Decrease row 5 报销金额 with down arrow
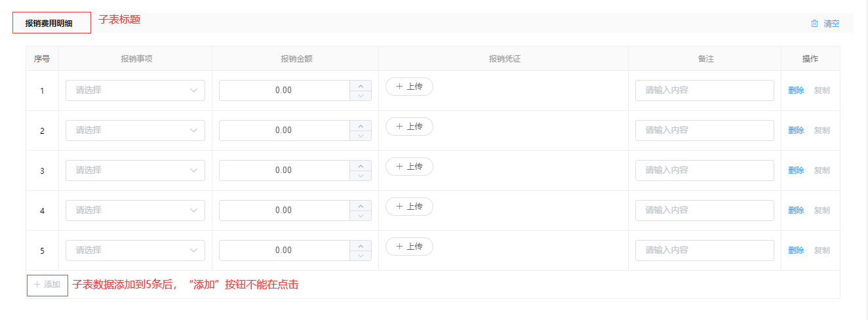 tap(361, 256)
